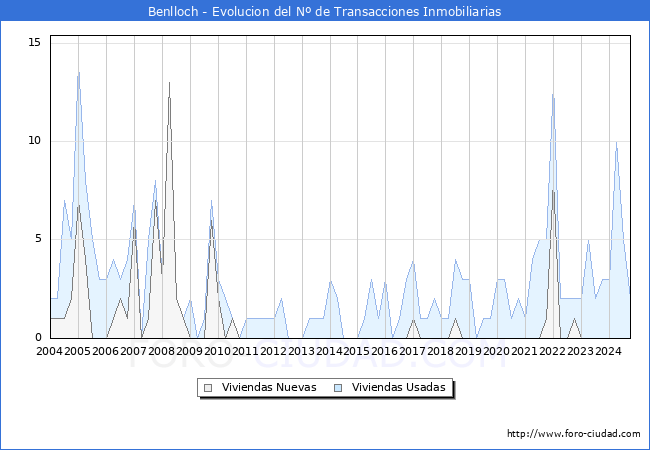The image size is (650, 450).
Task: Click the x-axis year 2024
Action: 608,351
